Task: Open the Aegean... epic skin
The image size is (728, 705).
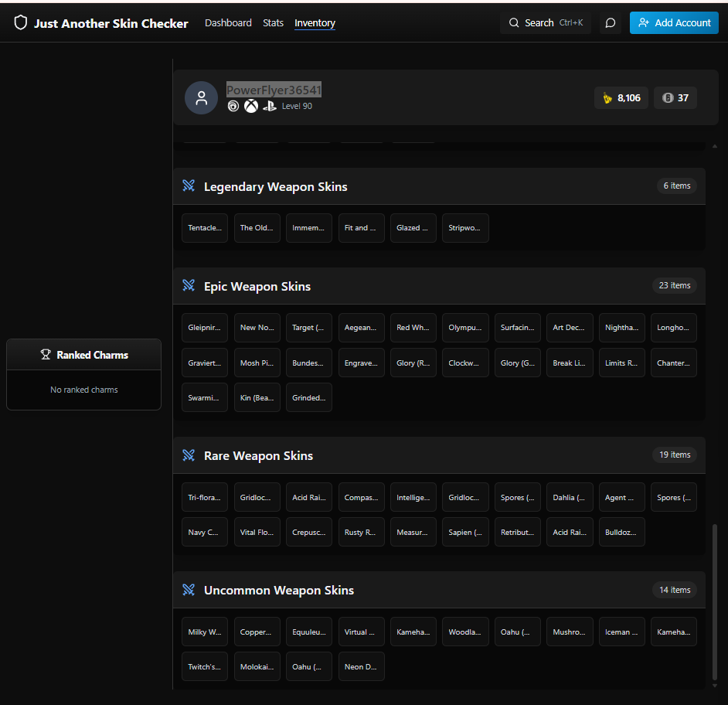Action: pos(361,328)
